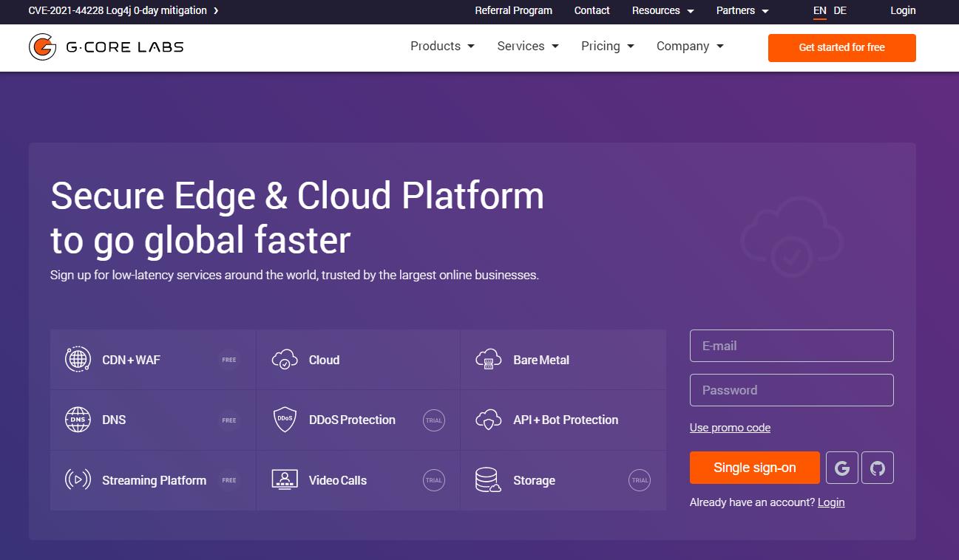Select the CDN + WAF product label
Image resolution: width=959 pixels, height=560 pixels.
[132, 360]
